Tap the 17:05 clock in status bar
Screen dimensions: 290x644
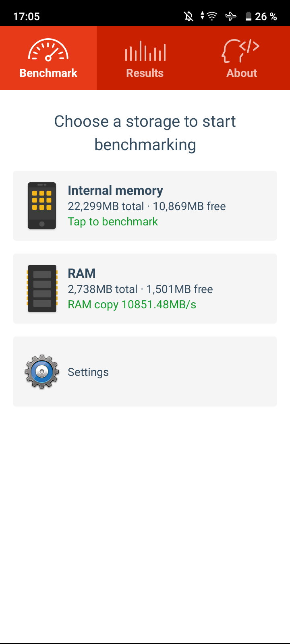coord(27,17)
